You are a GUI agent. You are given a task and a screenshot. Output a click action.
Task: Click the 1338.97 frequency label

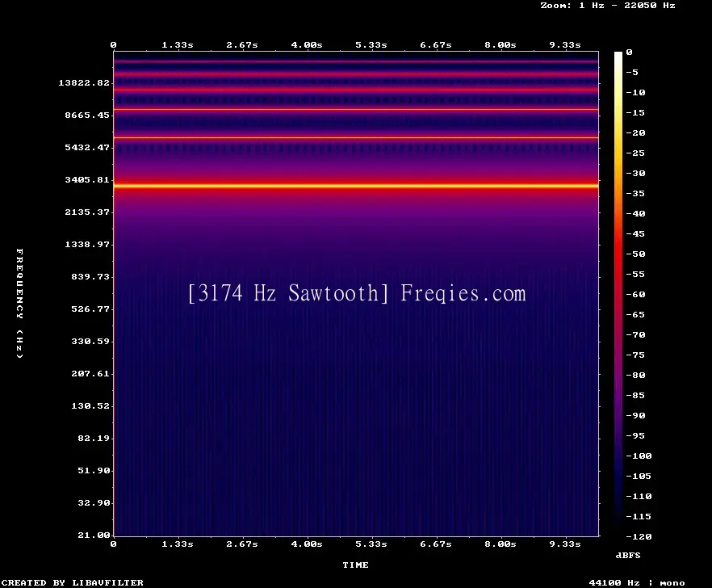point(87,244)
